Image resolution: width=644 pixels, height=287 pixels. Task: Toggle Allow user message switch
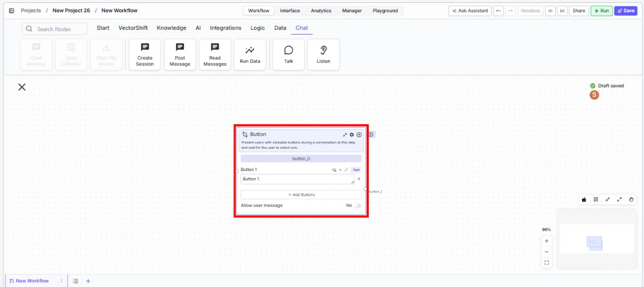coord(358,205)
